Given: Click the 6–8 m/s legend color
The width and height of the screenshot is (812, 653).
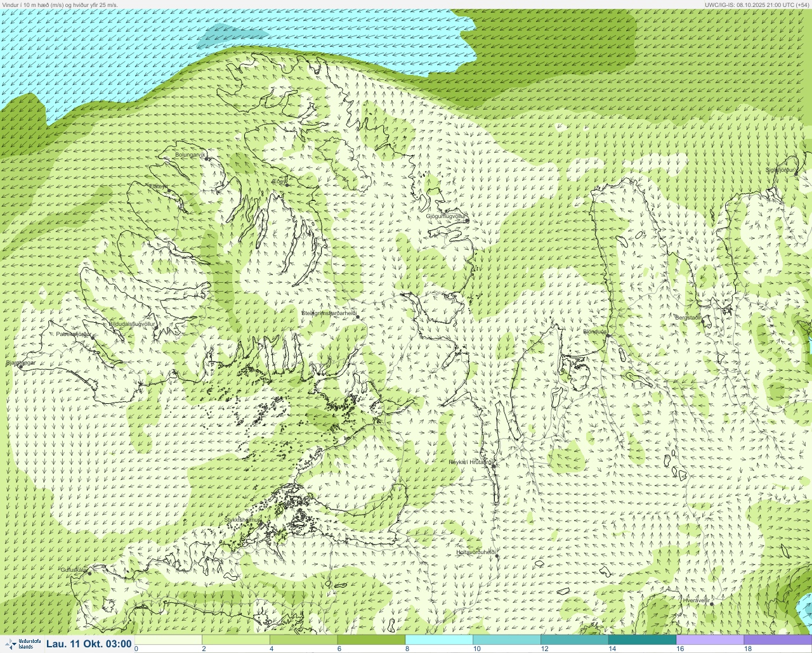Looking at the screenshot, I should click(371, 640).
